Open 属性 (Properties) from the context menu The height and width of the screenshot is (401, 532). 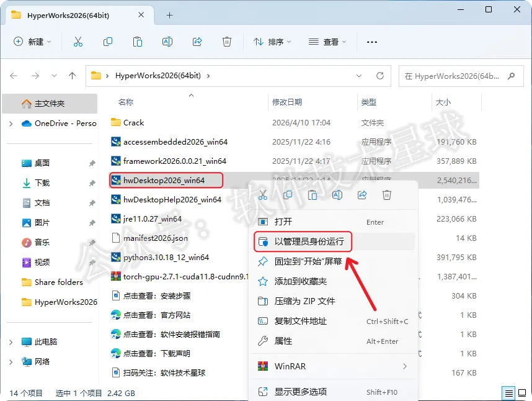(x=334, y=341)
